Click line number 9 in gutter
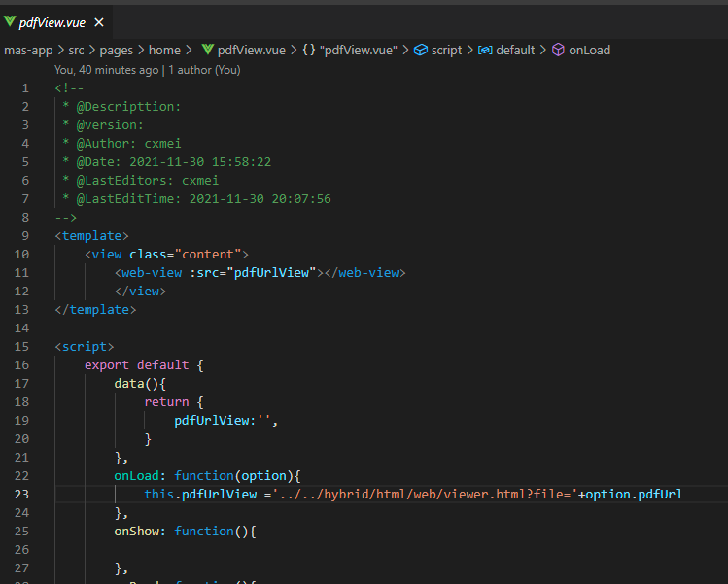The height and width of the screenshot is (584, 728). click(x=25, y=236)
